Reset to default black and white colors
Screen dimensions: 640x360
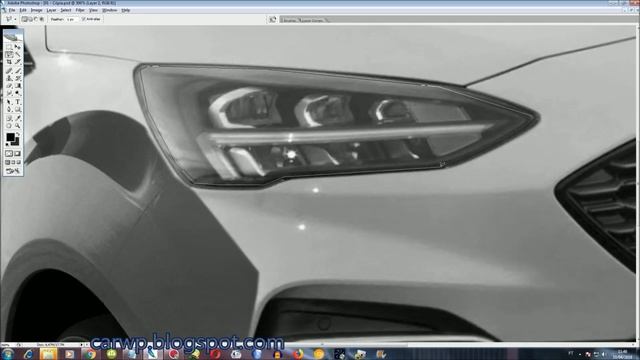coord(7,144)
